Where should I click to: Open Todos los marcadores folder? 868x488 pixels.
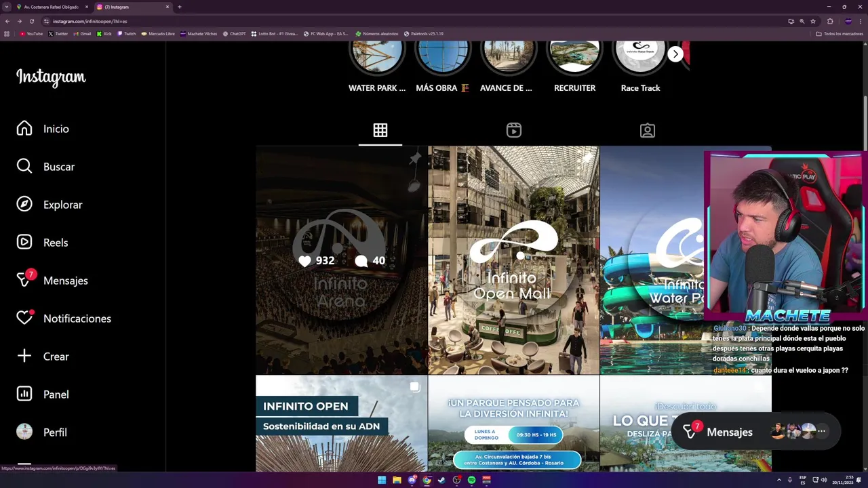coord(840,33)
